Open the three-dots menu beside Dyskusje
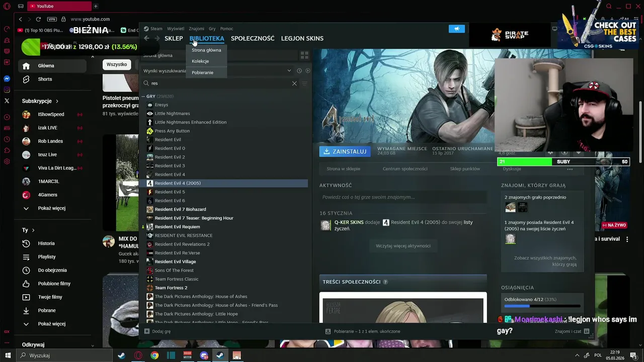This screenshot has height=362, width=644. coord(570,169)
